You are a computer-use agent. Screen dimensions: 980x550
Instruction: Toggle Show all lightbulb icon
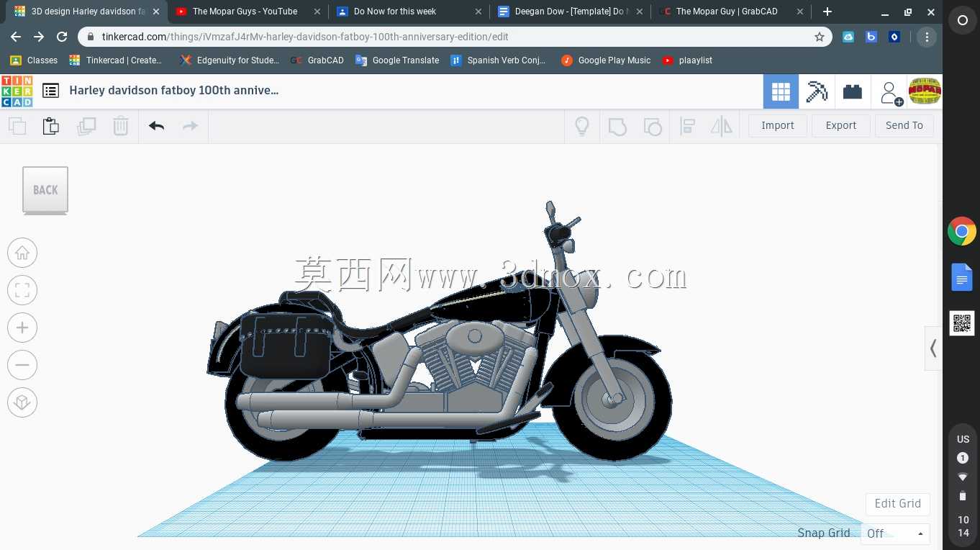(582, 126)
